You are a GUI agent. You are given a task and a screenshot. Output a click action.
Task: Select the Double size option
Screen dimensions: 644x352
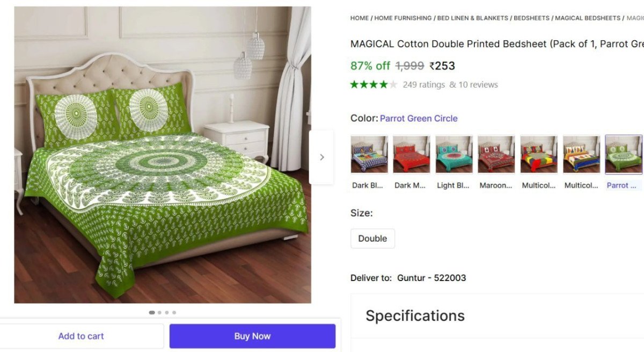372,238
